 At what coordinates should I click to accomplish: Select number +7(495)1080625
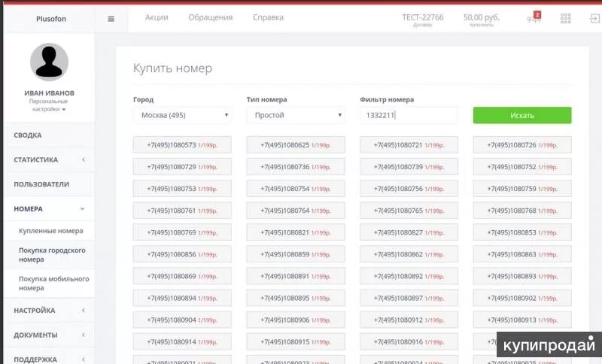[x=296, y=145]
